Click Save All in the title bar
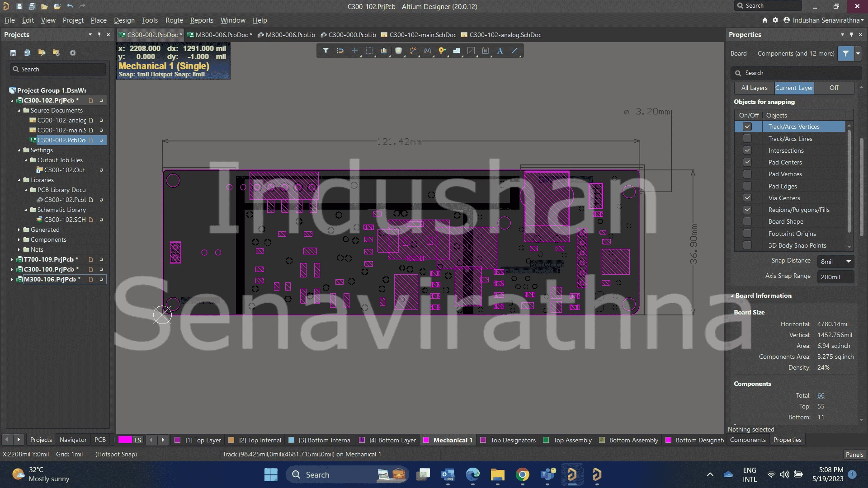The height and width of the screenshot is (488, 868). pyautogui.click(x=32, y=6)
